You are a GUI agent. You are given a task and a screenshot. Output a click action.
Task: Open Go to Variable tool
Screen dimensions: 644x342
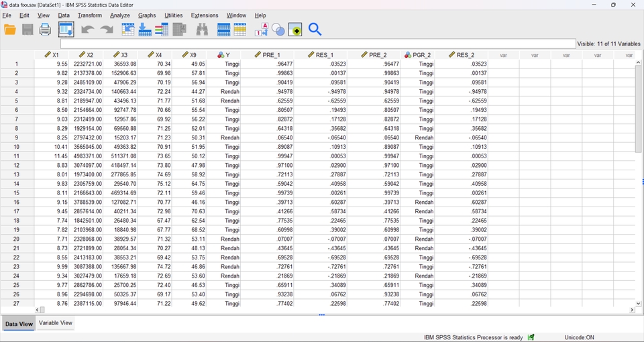pyautogui.click(x=145, y=30)
